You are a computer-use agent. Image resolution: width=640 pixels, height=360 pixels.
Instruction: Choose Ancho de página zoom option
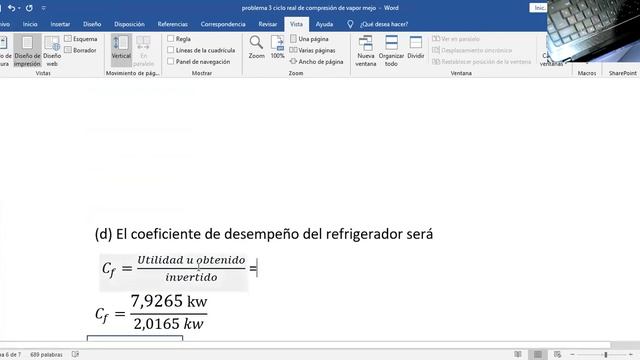pyautogui.click(x=316, y=62)
